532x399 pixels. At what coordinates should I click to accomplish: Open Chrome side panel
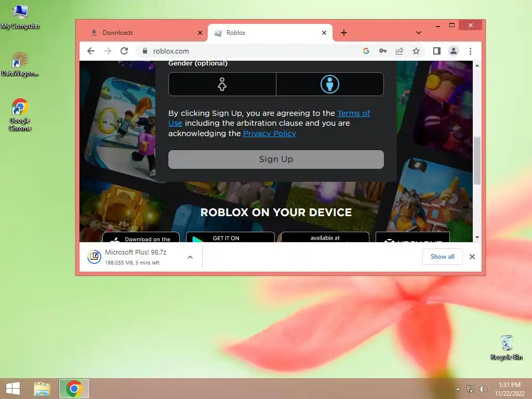click(436, 51)
